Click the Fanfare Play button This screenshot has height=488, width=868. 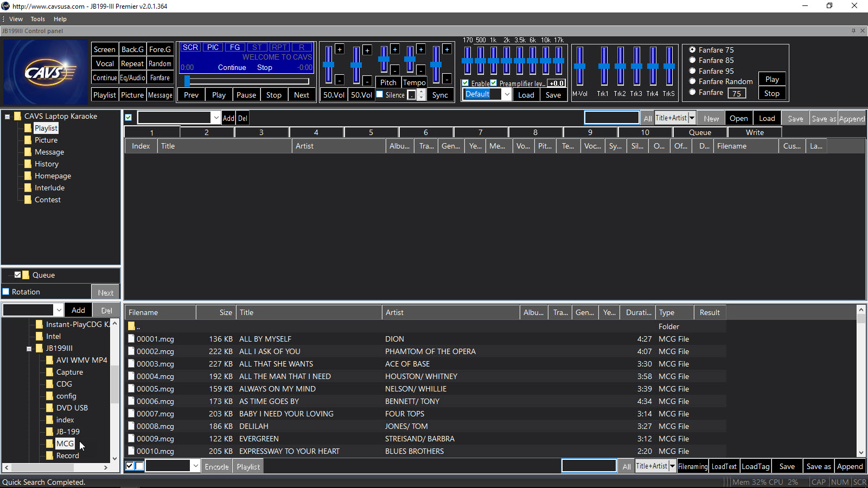[772, 79]
